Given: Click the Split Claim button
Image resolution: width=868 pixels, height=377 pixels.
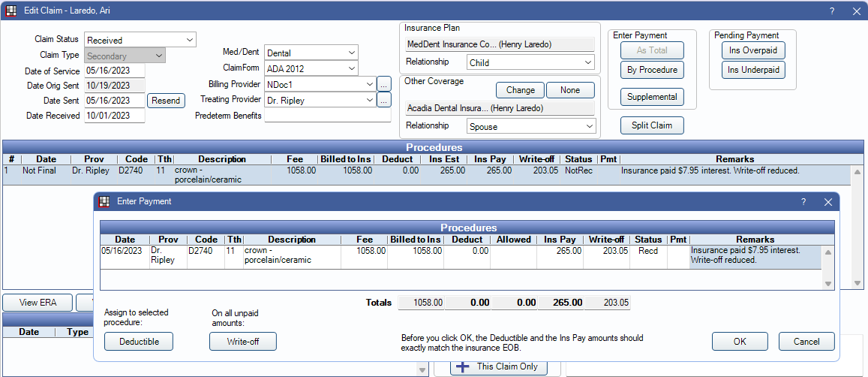Looking at the screenshot, I should click(651, 125).
